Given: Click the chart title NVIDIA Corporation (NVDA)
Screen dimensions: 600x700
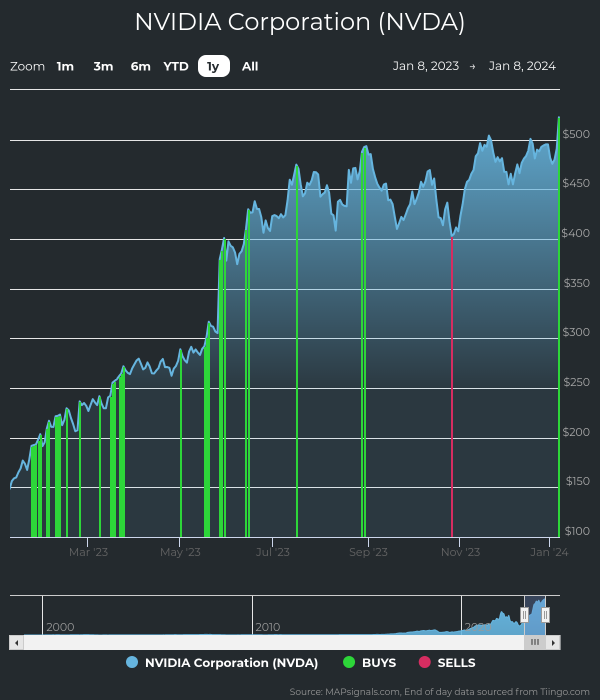Looking at the screenshot, I should point(300,22).
